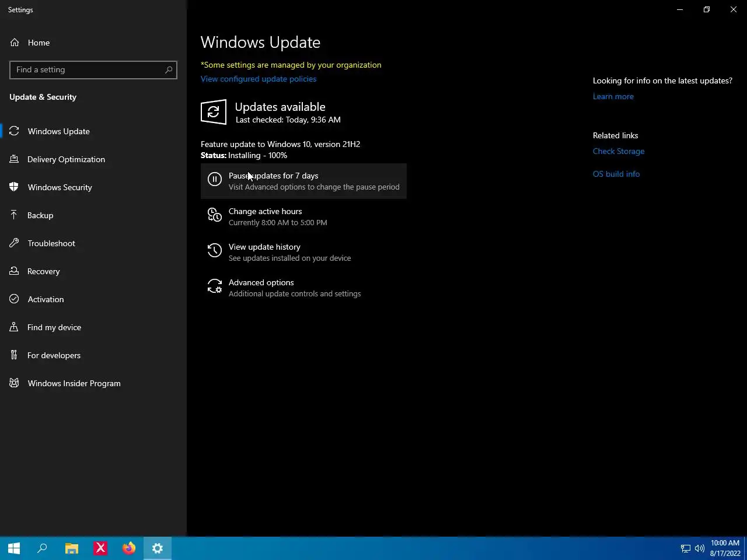
Task: Click the pause icon next to Pause updates
Action: tap(215, 180)
